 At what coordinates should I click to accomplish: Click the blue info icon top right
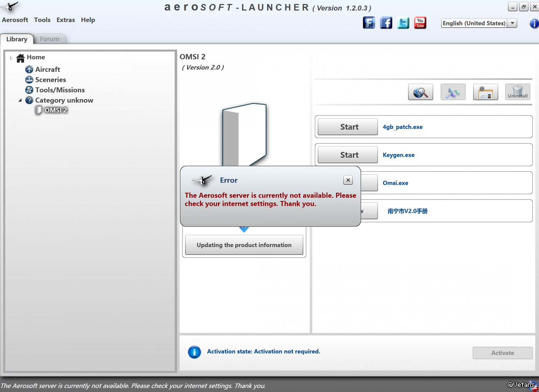[534, 23]
